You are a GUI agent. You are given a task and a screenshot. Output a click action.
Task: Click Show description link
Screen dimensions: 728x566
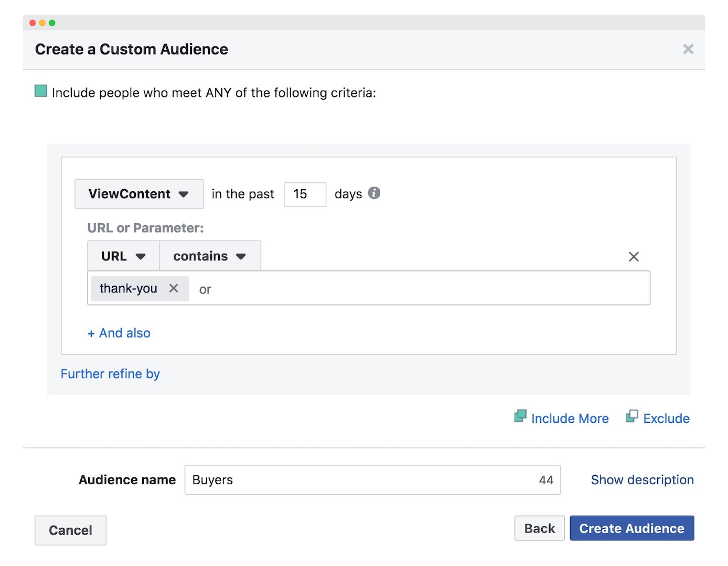click(x=642, y=480)
